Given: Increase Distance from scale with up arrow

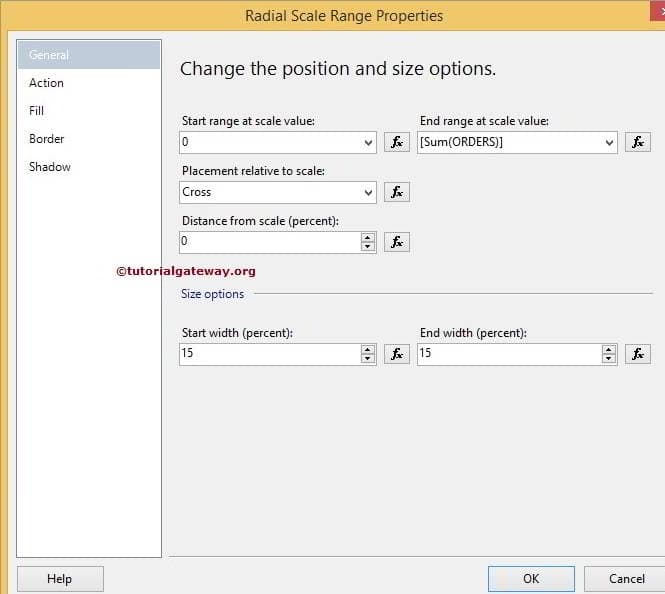Looking at the screenshot, I should coord(367,237).
